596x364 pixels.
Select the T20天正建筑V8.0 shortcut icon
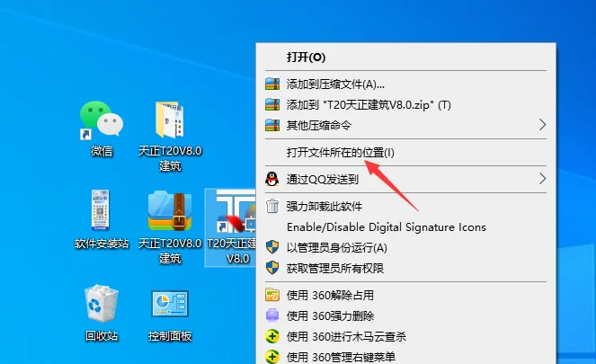click(236, 211)
